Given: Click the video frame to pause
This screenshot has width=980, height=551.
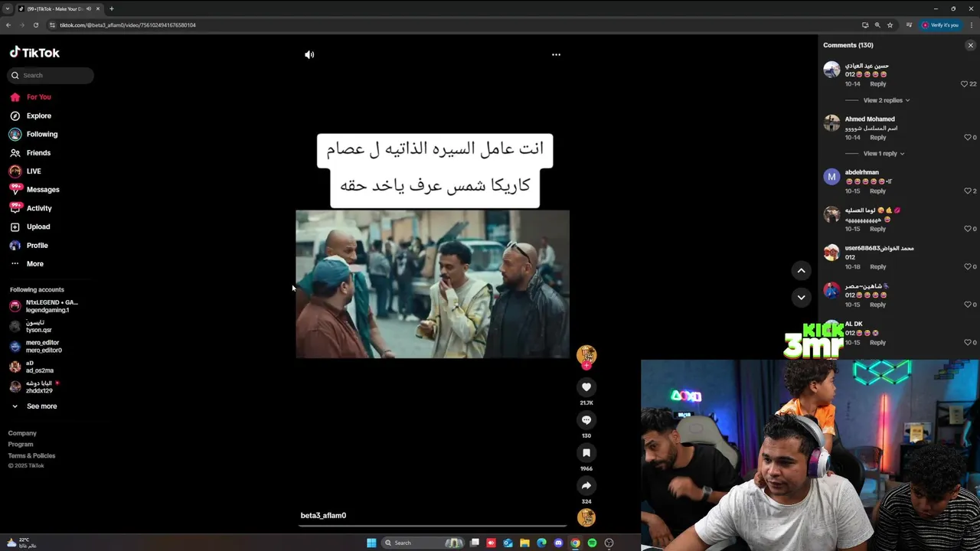Looking at the screenshot, I should [x=433, y=284].
